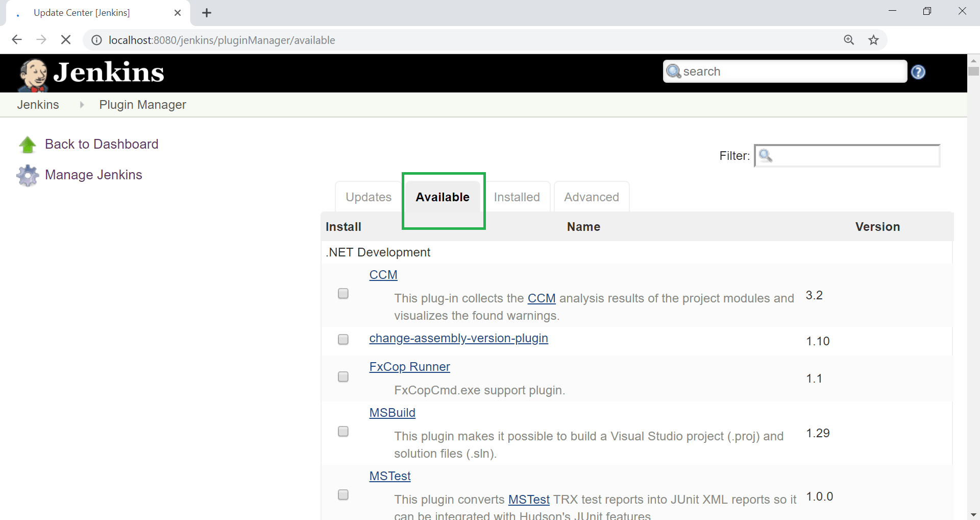Screen dimensions: 980x520
Task: Click the scrollbar down arrow
Action: (x=973, y=514)
